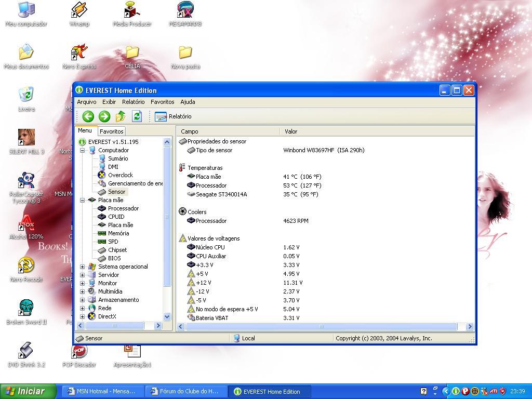532x399 pixels.
Task: Open the Processador page under Placa mãe
Action: coord(123,208)
